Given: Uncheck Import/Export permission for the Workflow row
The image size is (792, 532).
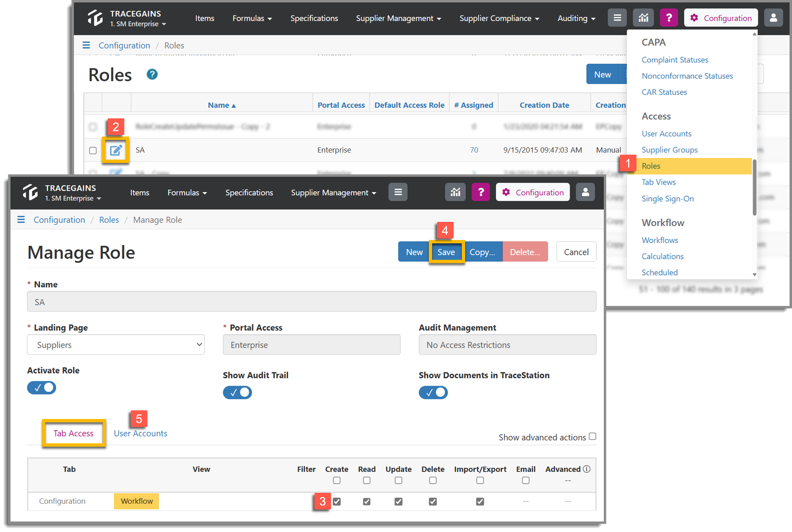Looking at the screenshot, I should (480, 501).
